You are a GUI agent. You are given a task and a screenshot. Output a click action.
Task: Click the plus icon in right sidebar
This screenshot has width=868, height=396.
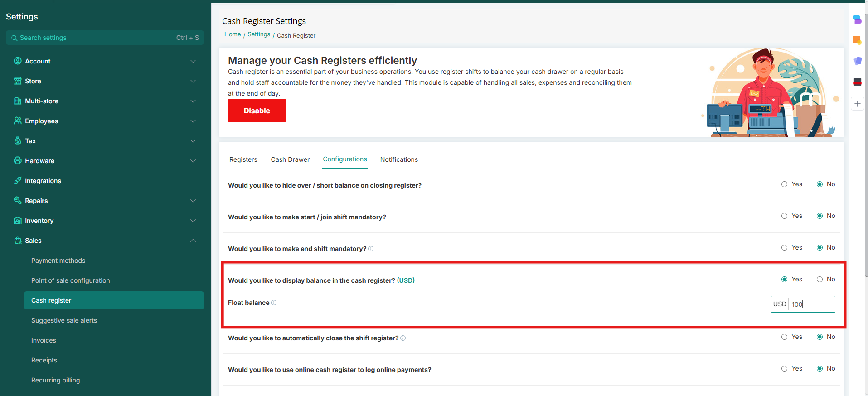tap(857, 104)
